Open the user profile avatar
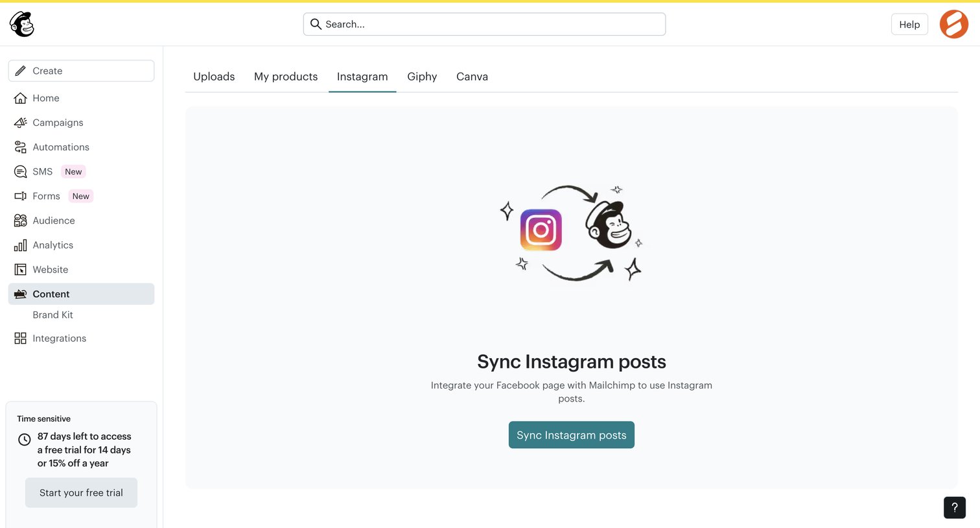The width and height of the screenshot is (980, 528). coord(953,24)
